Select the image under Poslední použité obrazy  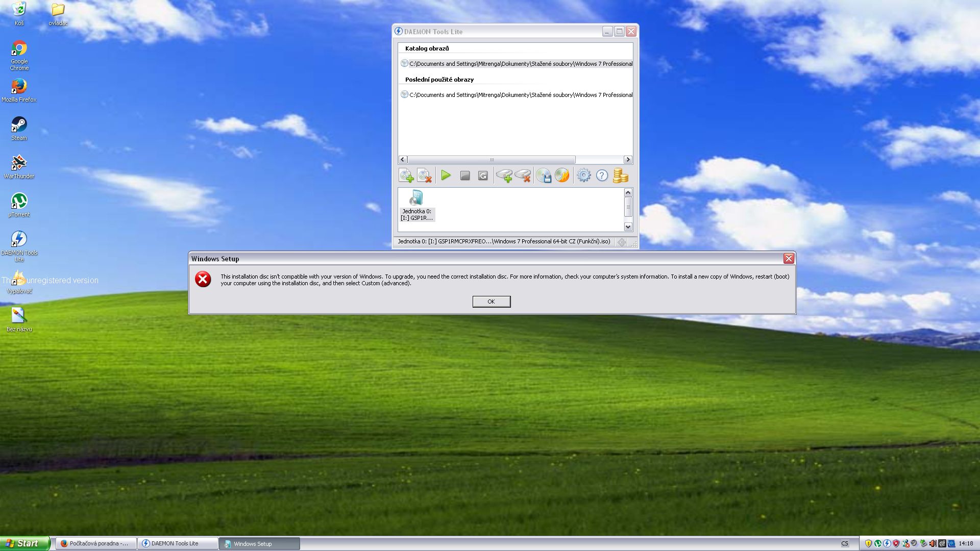point(516,95)
